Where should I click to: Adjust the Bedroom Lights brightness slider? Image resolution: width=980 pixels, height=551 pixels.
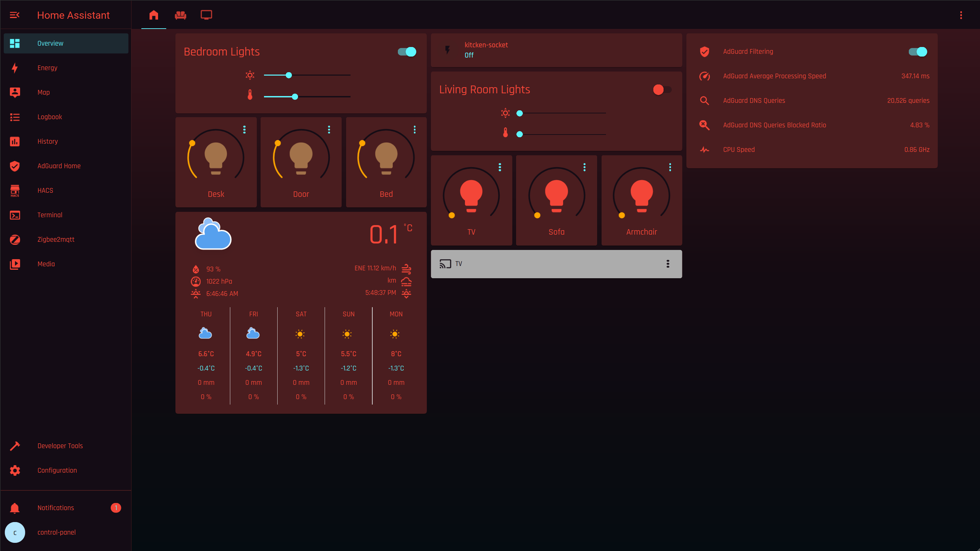pyautogui.click(x=289, y=75)
